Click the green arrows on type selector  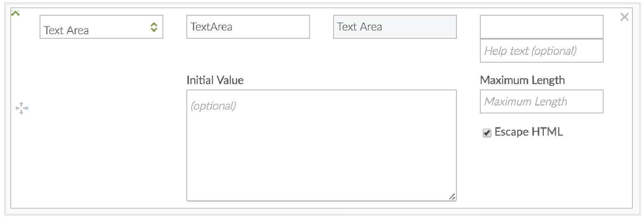(154, 28)
